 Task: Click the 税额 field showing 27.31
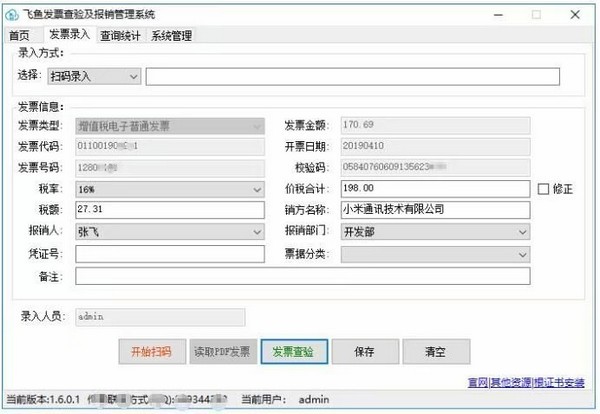click(170, 210)
